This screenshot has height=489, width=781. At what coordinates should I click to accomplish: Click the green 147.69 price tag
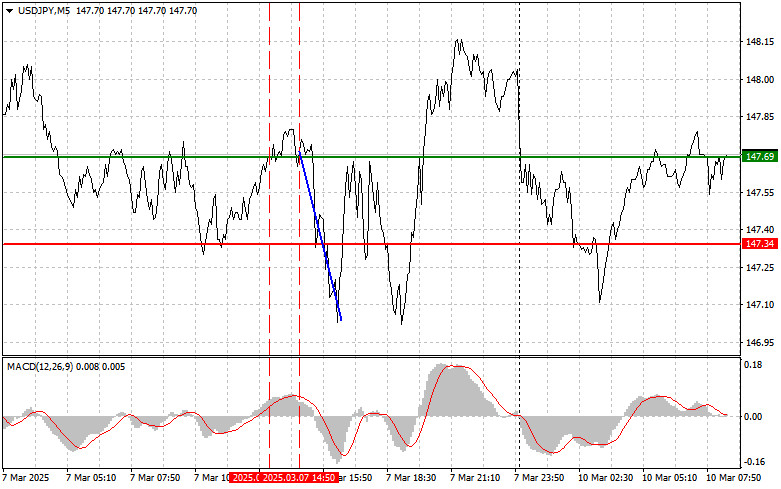tap(760, 157)
